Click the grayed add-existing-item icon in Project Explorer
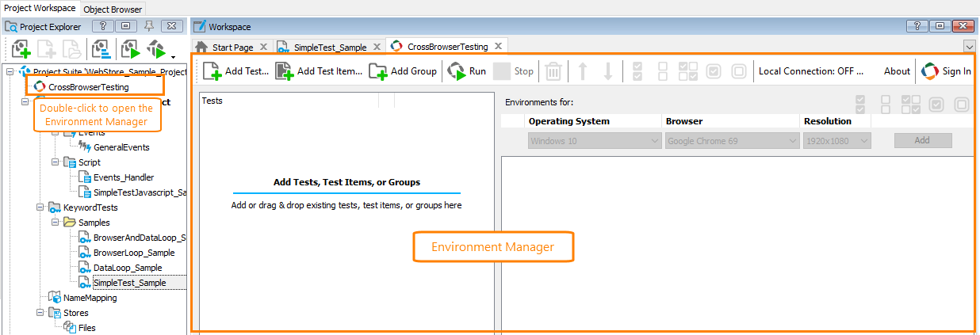 click(71, 49)
